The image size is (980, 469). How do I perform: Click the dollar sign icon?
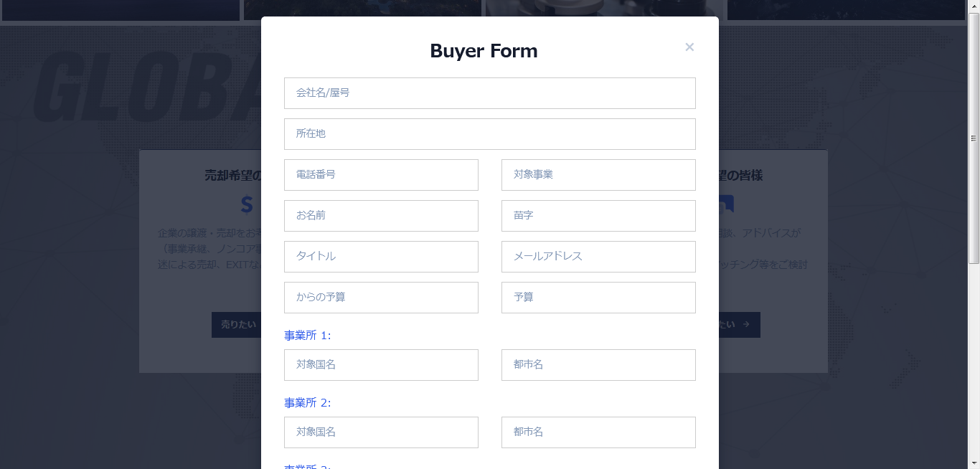tap(247, 205)
